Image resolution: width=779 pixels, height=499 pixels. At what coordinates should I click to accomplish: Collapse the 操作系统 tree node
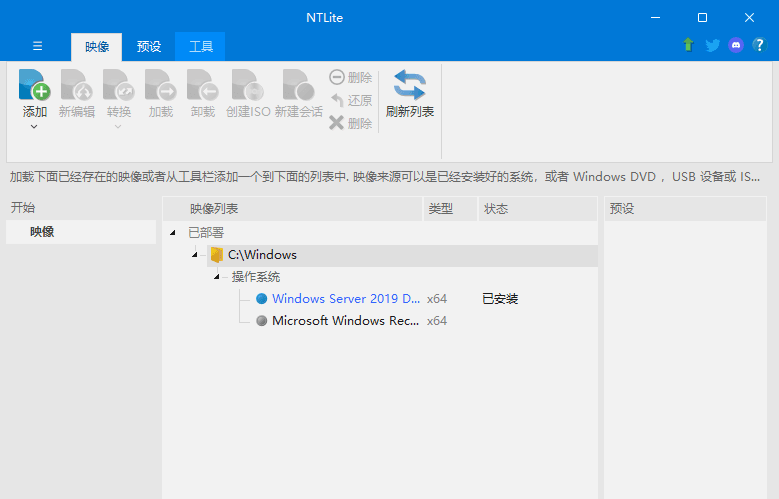point(216,277)
